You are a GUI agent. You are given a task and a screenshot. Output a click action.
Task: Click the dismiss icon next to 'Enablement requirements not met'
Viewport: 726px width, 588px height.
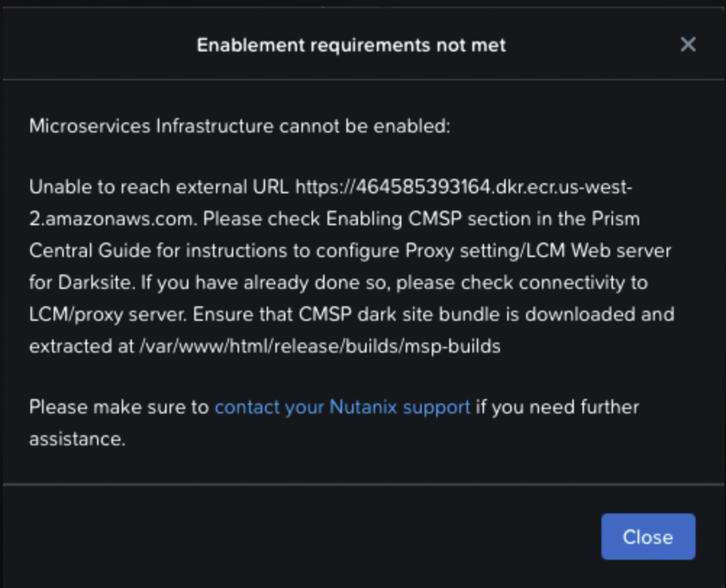click(x=688, y=44)
